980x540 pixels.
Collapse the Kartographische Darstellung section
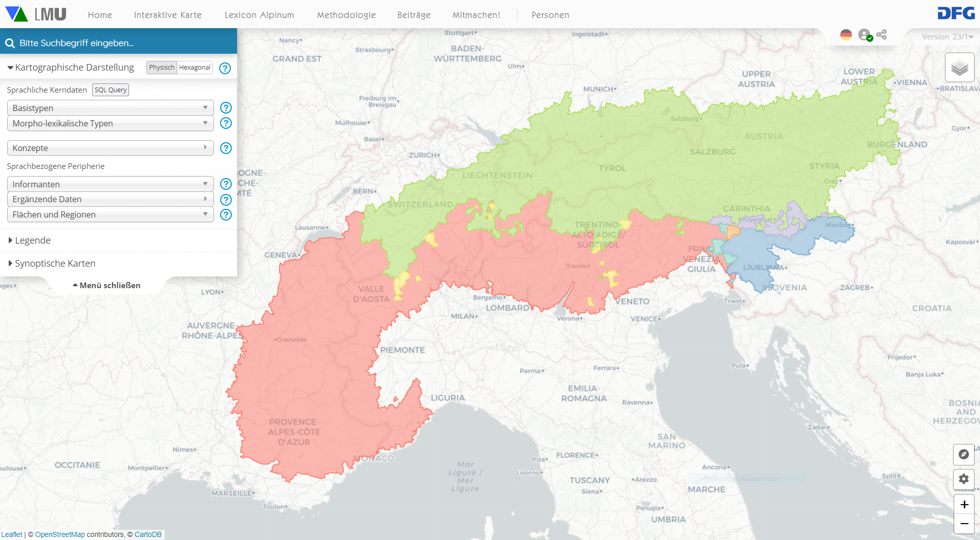tap(71, 68)
